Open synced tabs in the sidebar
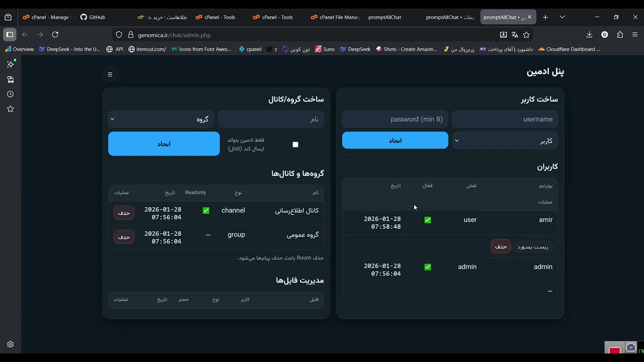This screenshot has height=362, width=644. coord(10,79)
